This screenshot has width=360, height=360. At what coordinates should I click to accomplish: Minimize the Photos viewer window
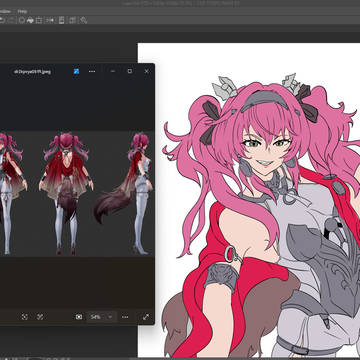(x=113, y=71)
